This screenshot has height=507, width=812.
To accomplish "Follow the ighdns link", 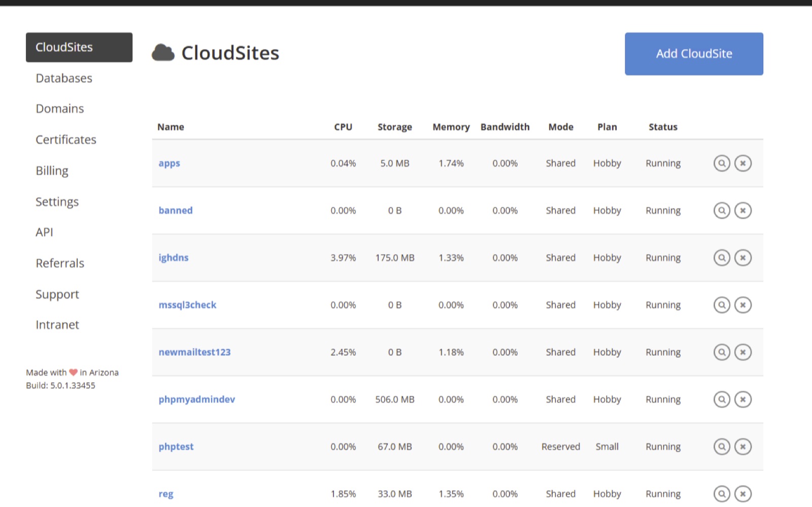I will [x=174, y=258].
